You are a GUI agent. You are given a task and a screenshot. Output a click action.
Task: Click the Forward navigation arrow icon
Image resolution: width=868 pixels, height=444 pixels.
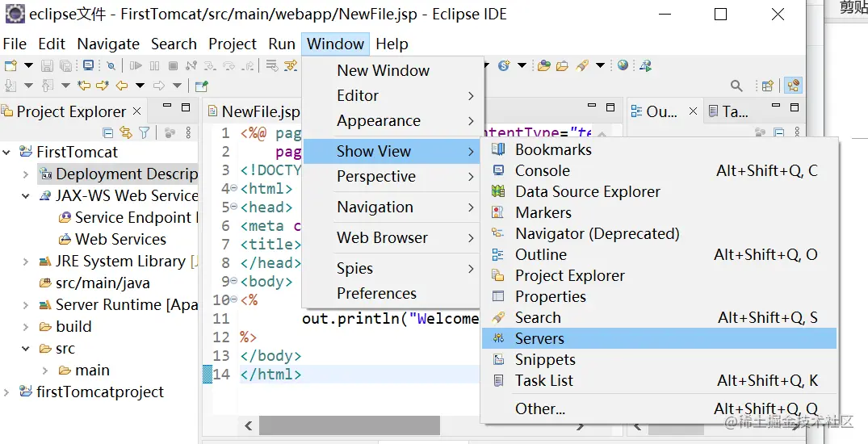(159, 86)
